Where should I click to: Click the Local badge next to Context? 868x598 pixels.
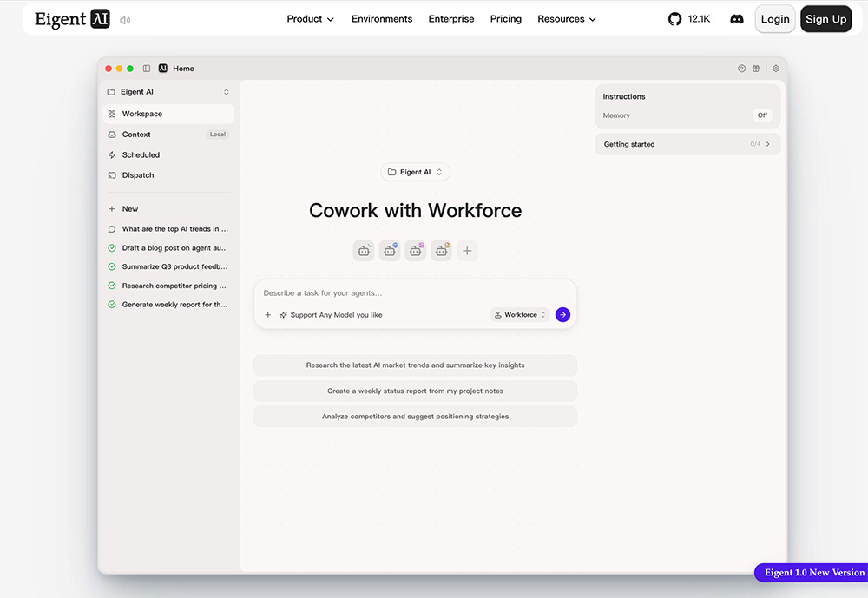coord(218,135)
